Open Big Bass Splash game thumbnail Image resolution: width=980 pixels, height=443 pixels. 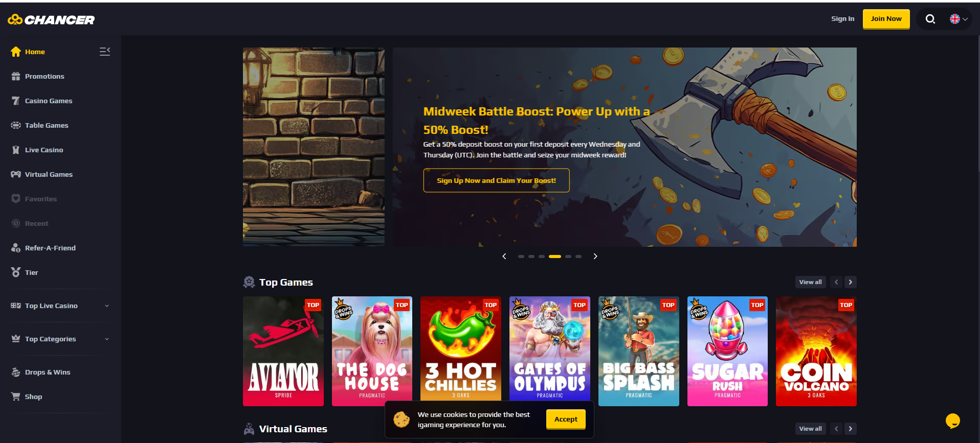click(639, 352)
